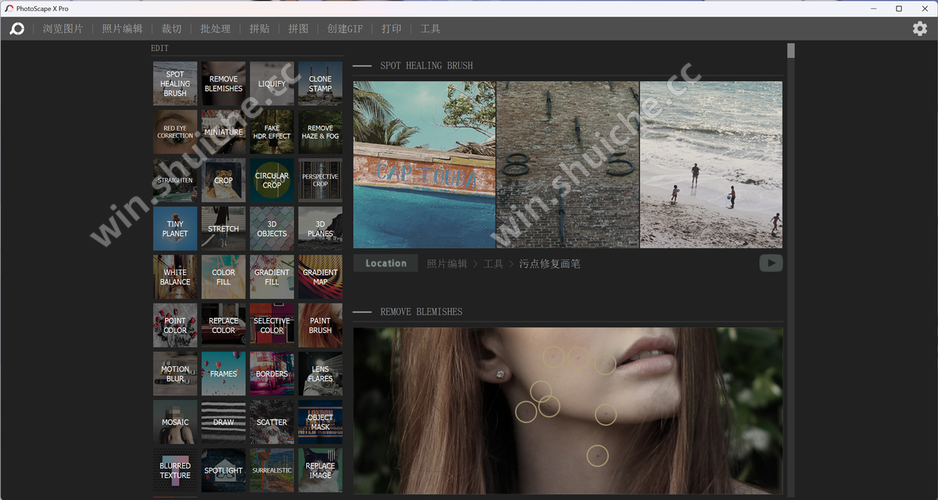The image size is (938, 500).
Task: Go to the 创建GIF tab
Action: [345, 29]
